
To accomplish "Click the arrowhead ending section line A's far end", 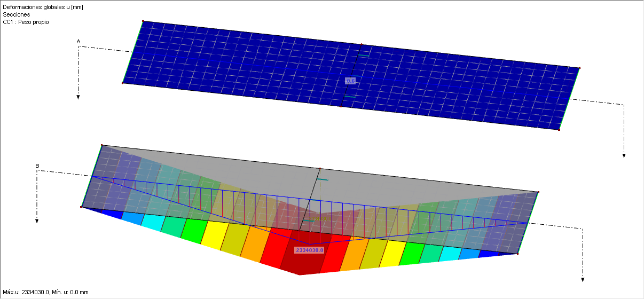I will (624, 156).
